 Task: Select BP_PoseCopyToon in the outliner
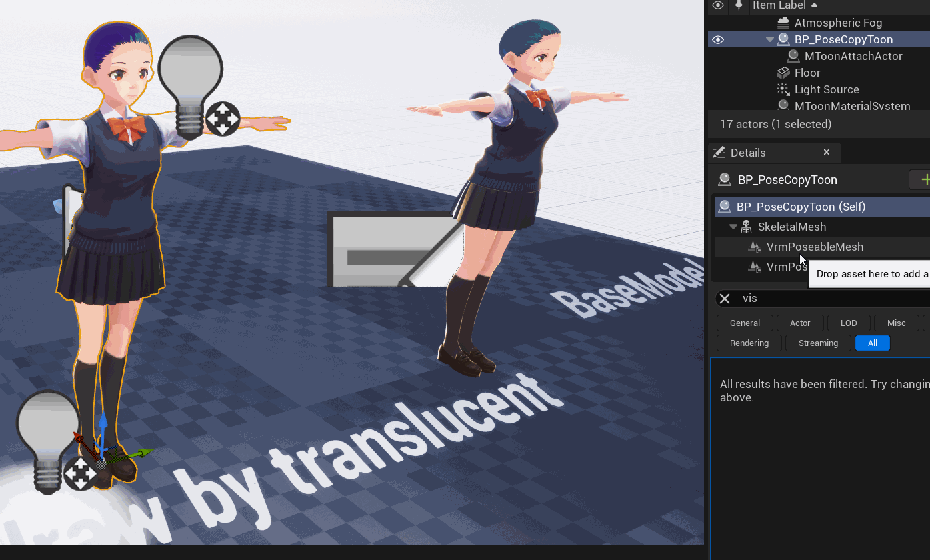point(843,39)
